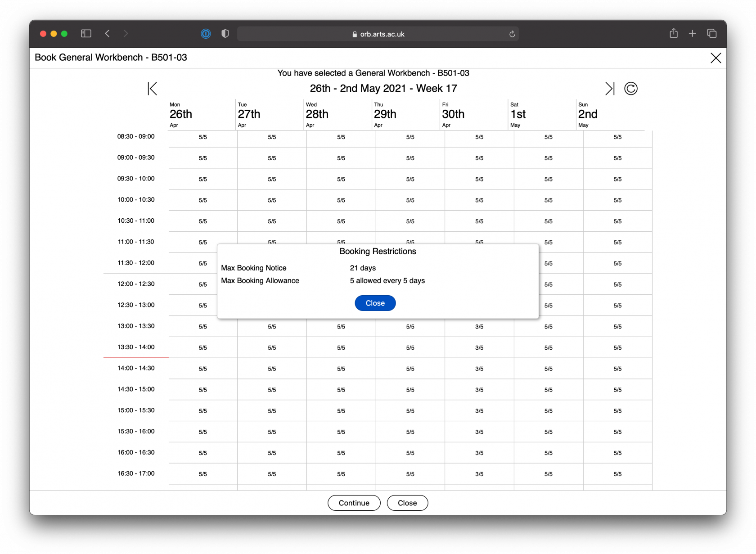Click the You have selected a General Workbench text
Viewport: 756px width, 554px height.
373,73
